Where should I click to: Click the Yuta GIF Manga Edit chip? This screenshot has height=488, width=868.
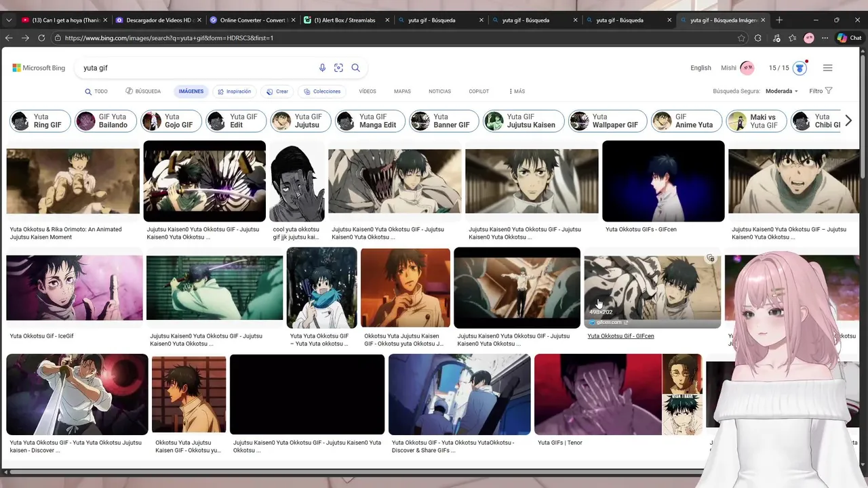[370, 121]
